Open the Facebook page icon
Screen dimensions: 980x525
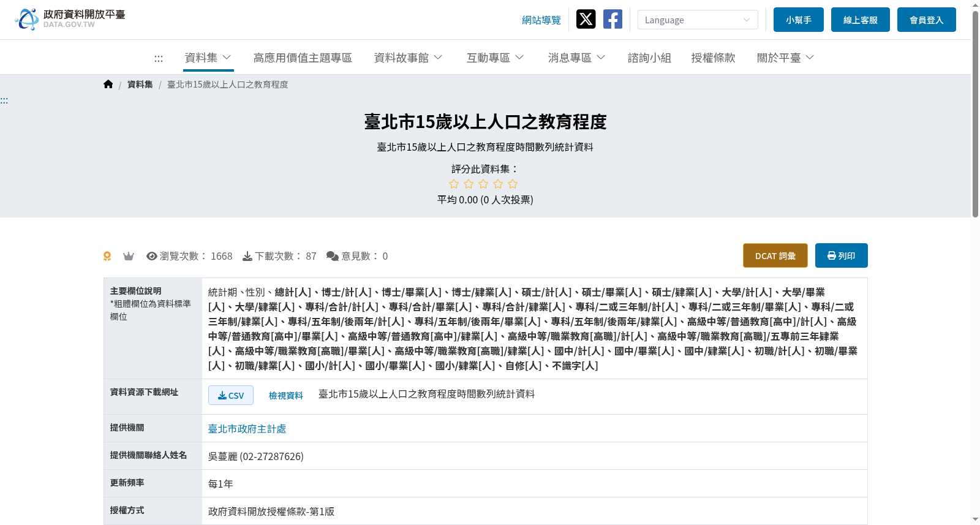click(x=612, y=19)
